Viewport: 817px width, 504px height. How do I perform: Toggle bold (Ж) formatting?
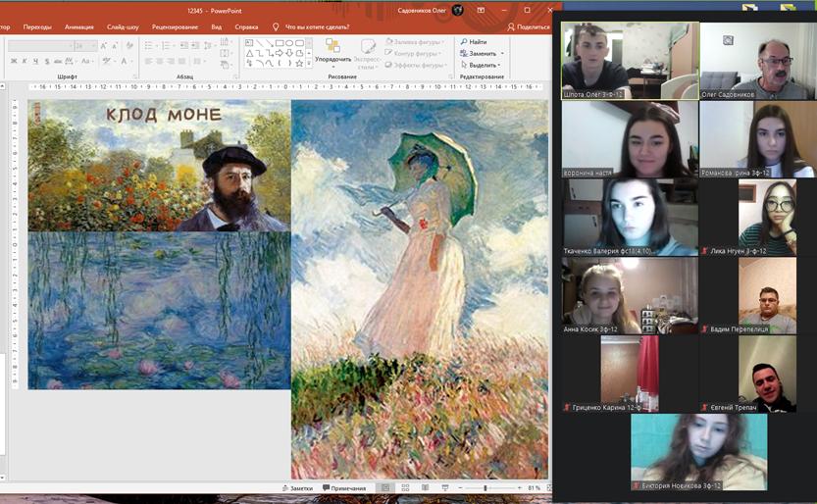coord(14,61)
